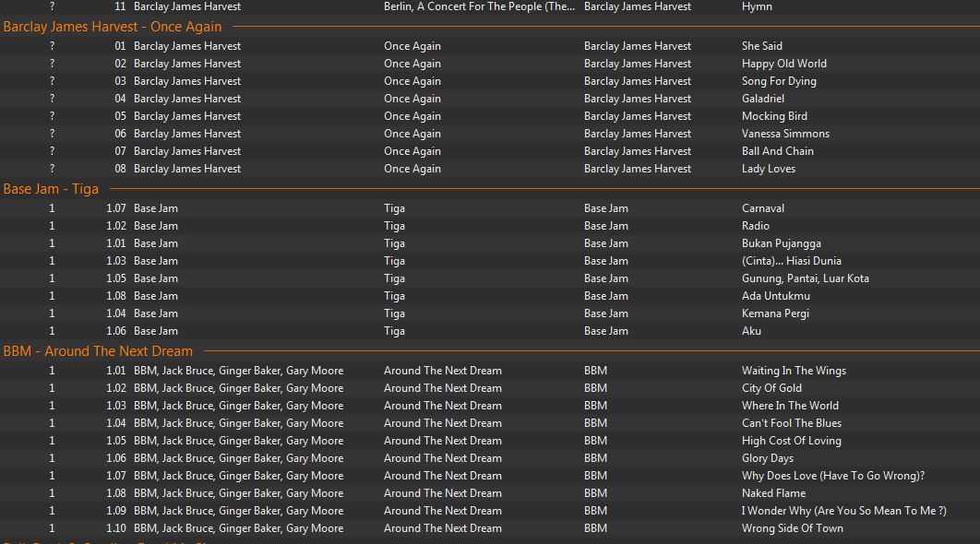Image resolution: width=980 pixels, height=544 pixels.
Task: Select the track 'Waiting In The Wings'
Action: pos(794,371)
